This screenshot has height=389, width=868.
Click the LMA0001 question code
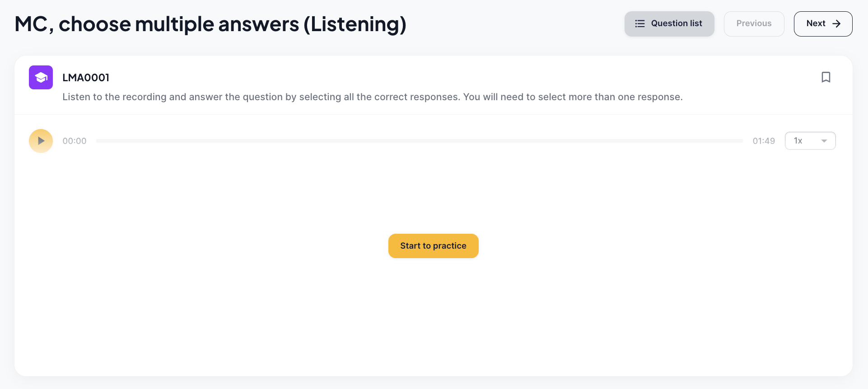pos(86,78)
